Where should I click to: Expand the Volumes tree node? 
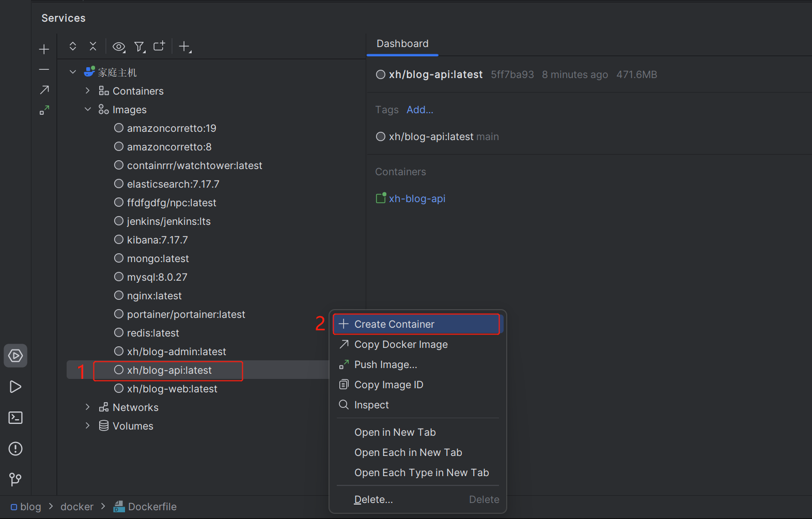[88, 426]
